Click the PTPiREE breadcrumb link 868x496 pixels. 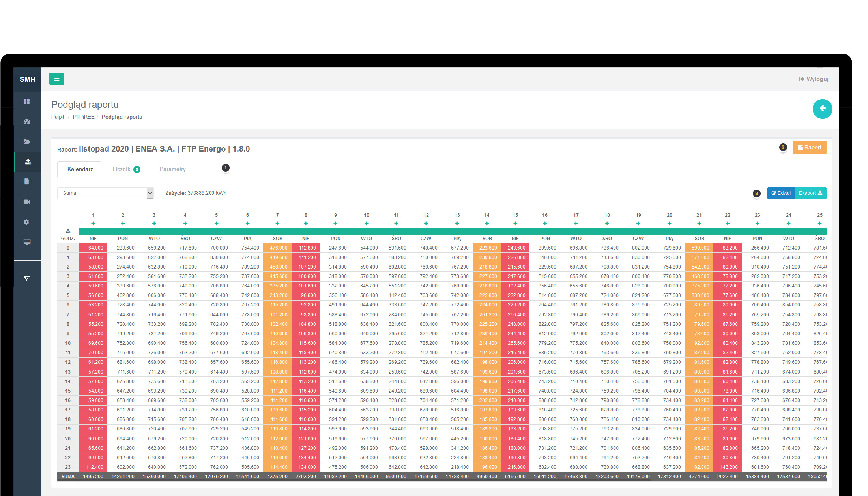(84, 117)
